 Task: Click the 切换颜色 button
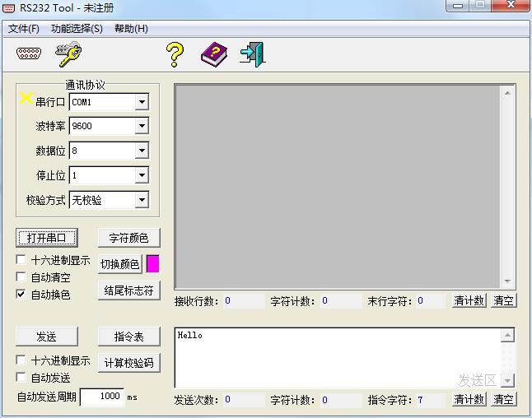coord(119,264)
